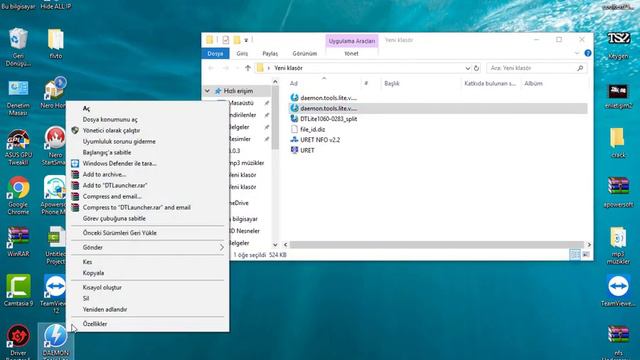Open the Yönet ribbon tab
This screenshot has width=640, height=360.
pyautogui.click(x=351, y=53)
